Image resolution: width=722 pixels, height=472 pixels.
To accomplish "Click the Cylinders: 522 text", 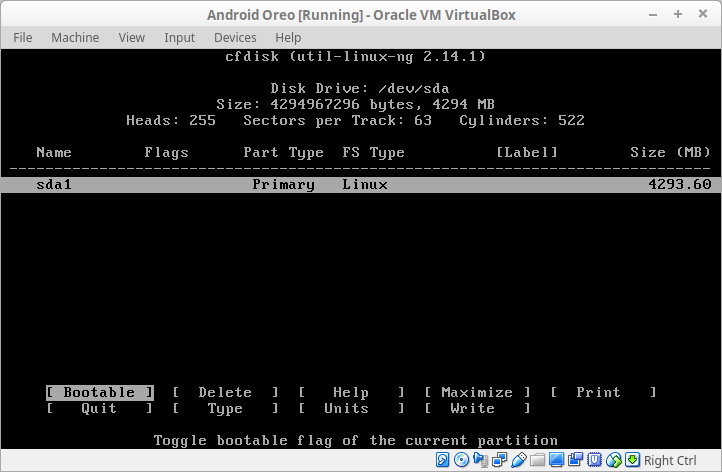I will click(522, 120).
